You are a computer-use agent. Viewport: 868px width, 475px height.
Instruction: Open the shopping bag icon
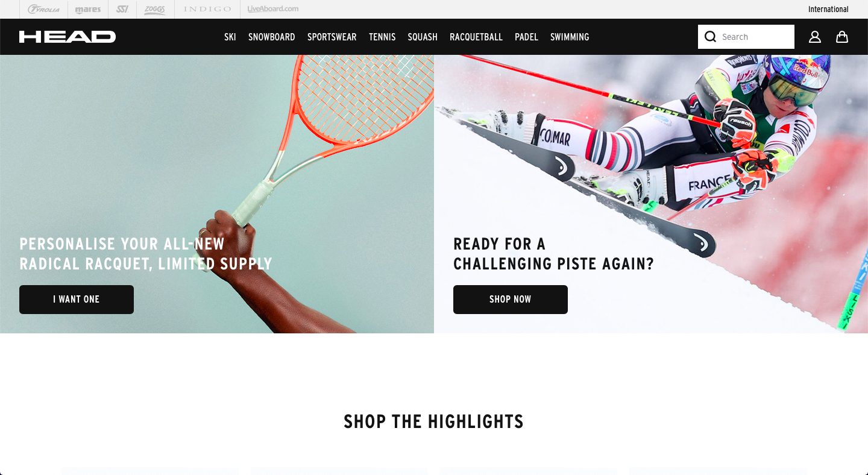point(842,37)
